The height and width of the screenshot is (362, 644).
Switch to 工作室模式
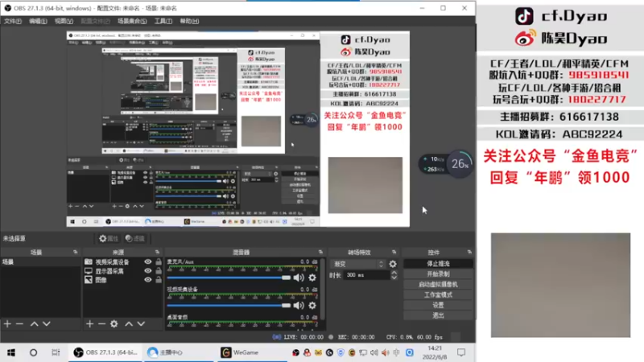click(438, 294)
